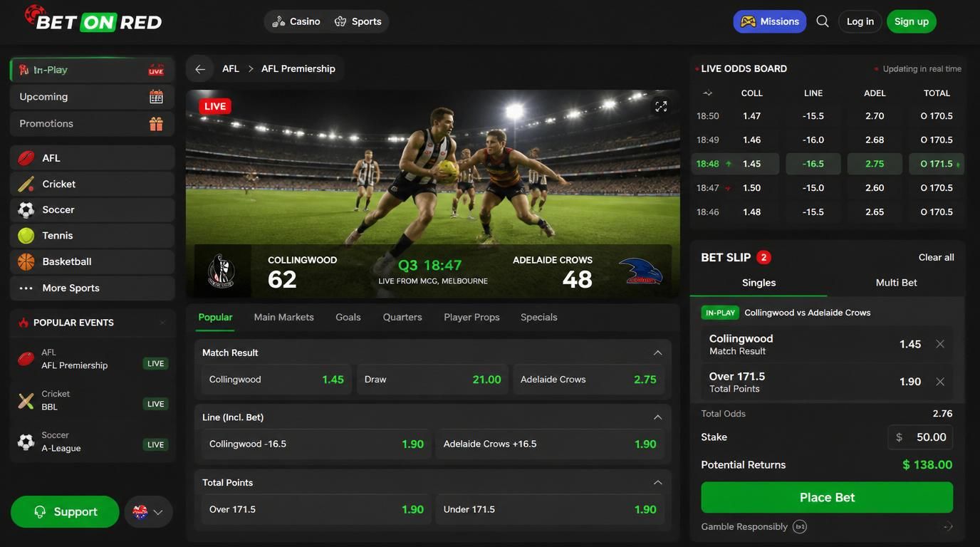Clear all bet slip selections
The height and width of the screenshot is (547, 980).
pyautogui.click(x=936, y=258)
